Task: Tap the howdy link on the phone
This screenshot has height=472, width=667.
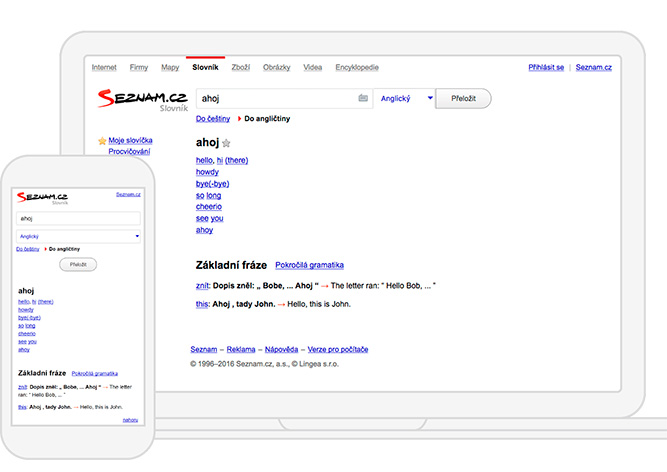Action: [x=26, y=310]
